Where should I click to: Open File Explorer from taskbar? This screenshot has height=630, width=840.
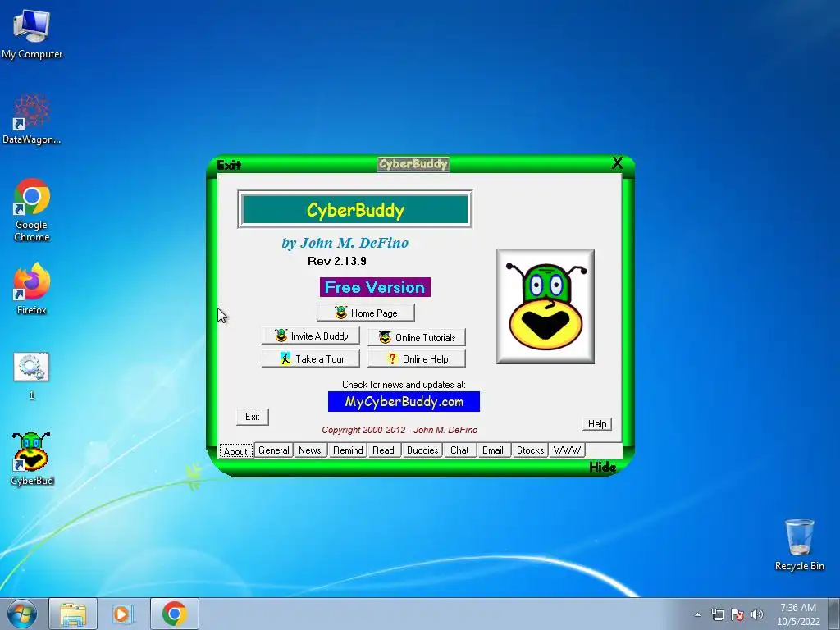[73, 614]
